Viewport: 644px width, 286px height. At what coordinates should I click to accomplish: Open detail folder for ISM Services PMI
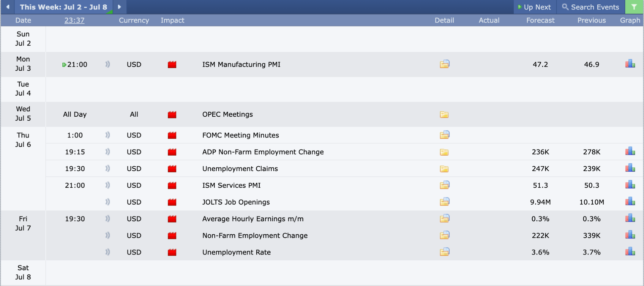(x=444, y=185)
